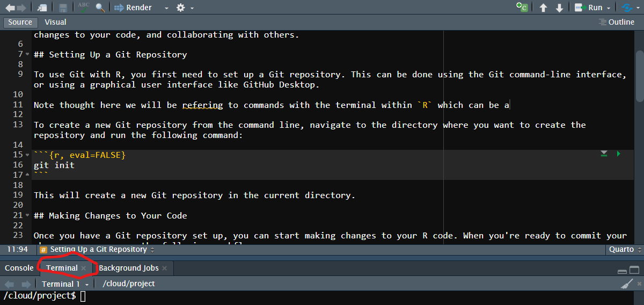Image resolution: width=644 pixels, height=305 pixels.
Task: Click the terminal prompt input area
Action: [83, 296]
